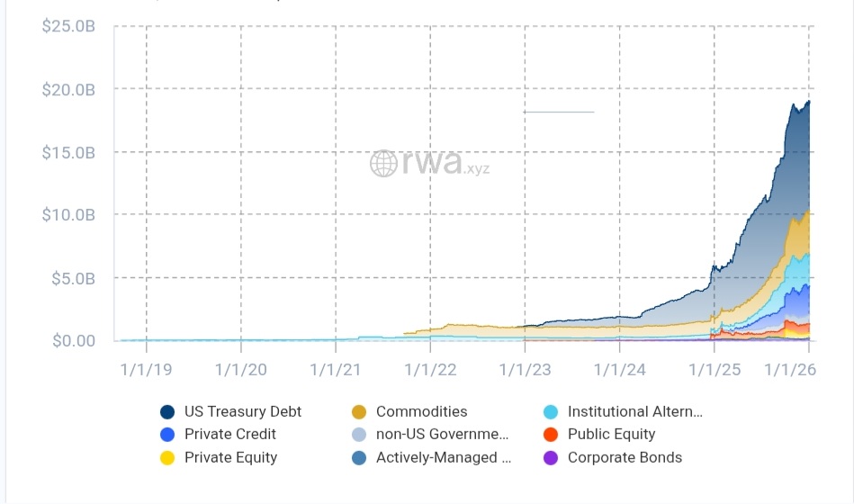Click the Private Credit legend dot
The width and height of the screenshot is (854, 504).
pyautogui.click(x=167, y=435)
